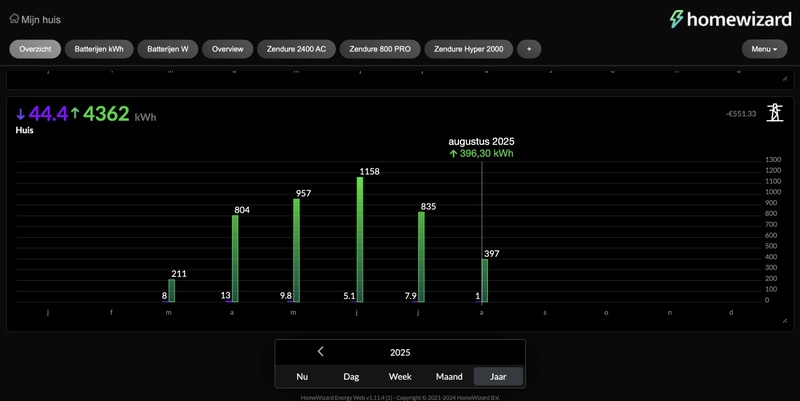The height and width of the screenshot is (401, 800).
Task: Click the 1300 y-axis label
Action: pos(773,160)
